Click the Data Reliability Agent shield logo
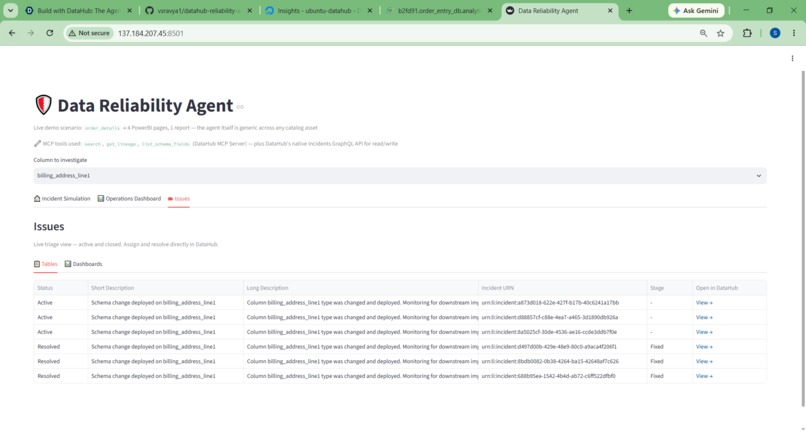 (43, 105)
